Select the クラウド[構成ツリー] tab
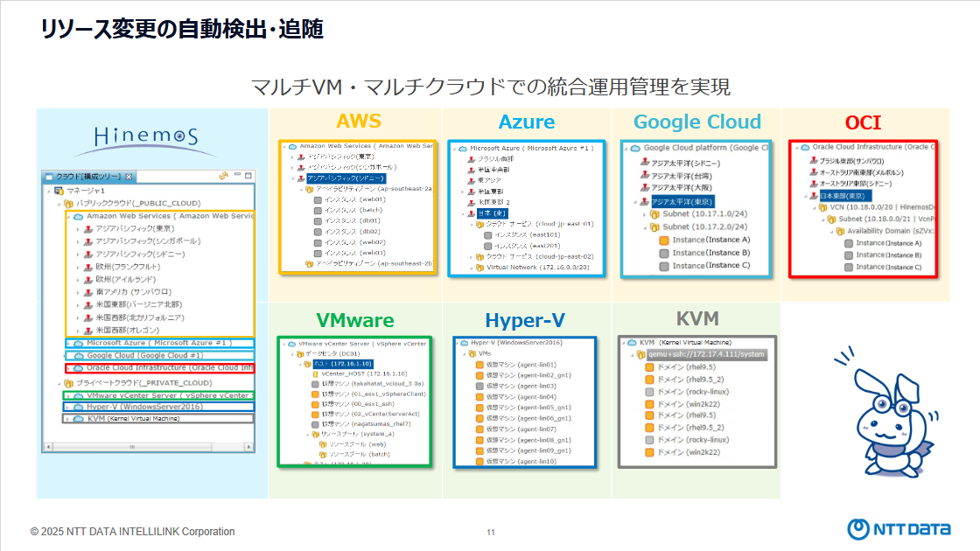 point(86,177)
